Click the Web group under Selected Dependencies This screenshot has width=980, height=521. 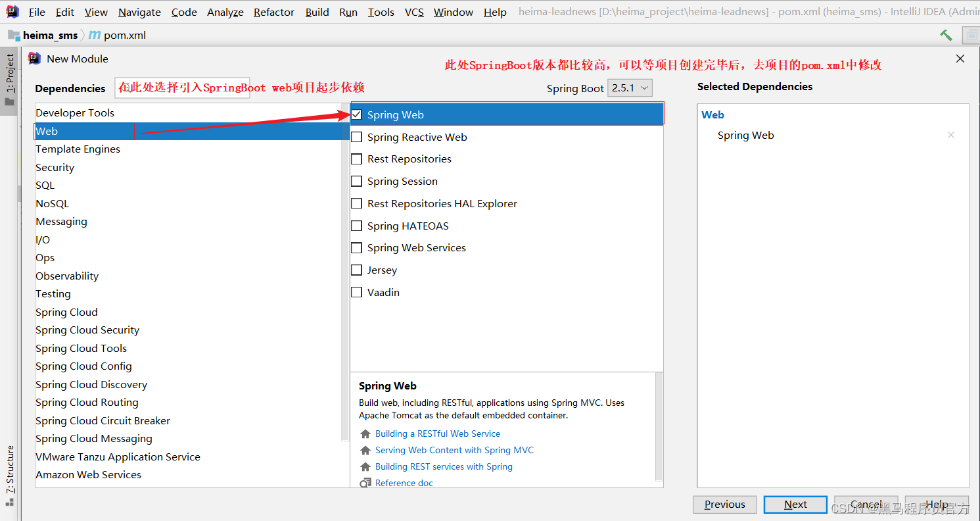[712, 115]
